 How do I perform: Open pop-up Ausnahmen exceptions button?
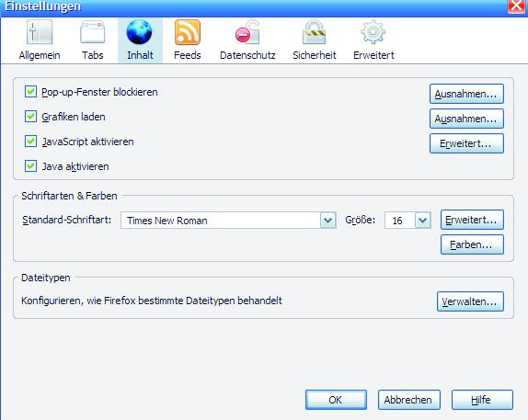click(x=466, y=94)
